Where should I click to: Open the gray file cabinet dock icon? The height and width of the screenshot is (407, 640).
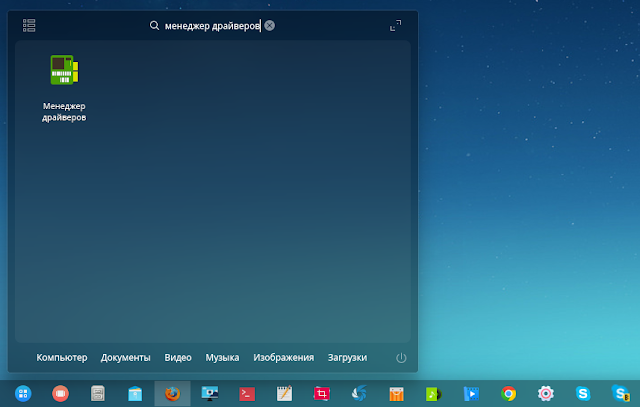coord(98,394)
